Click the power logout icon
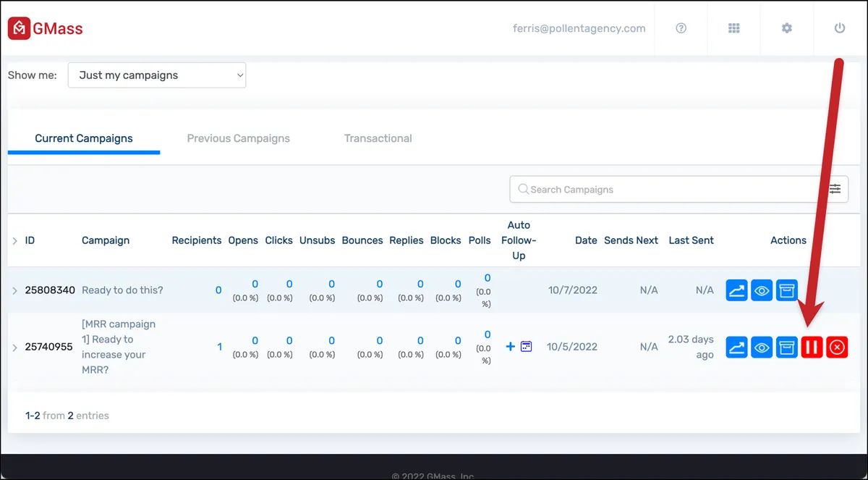The image size is (868, 480). pos(840,28)
